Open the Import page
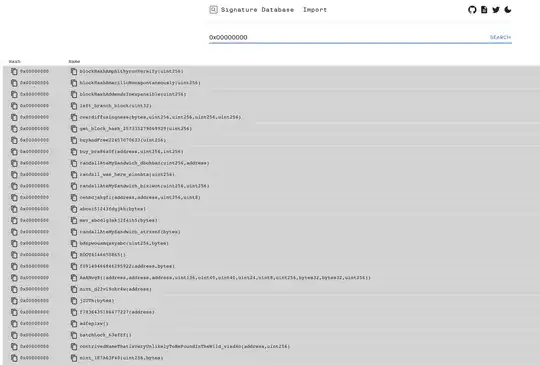The image size is (540, 365). [314, 10]
